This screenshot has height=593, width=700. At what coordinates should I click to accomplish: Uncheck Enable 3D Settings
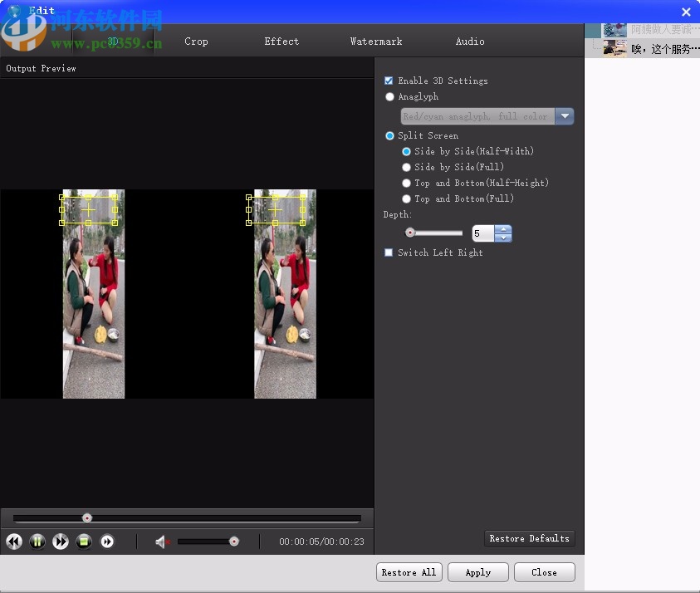tap(389, 81)
